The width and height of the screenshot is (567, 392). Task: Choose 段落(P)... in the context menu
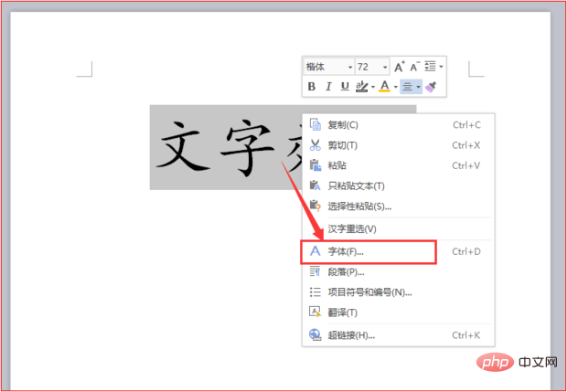point(347,271)
